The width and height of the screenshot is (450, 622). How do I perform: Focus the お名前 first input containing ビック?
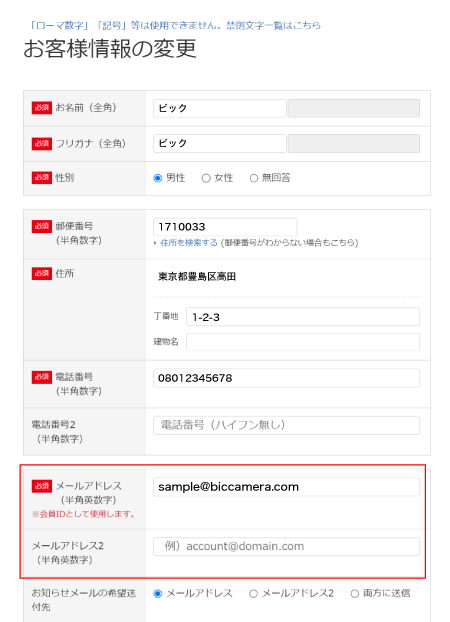tap(220, 108)
